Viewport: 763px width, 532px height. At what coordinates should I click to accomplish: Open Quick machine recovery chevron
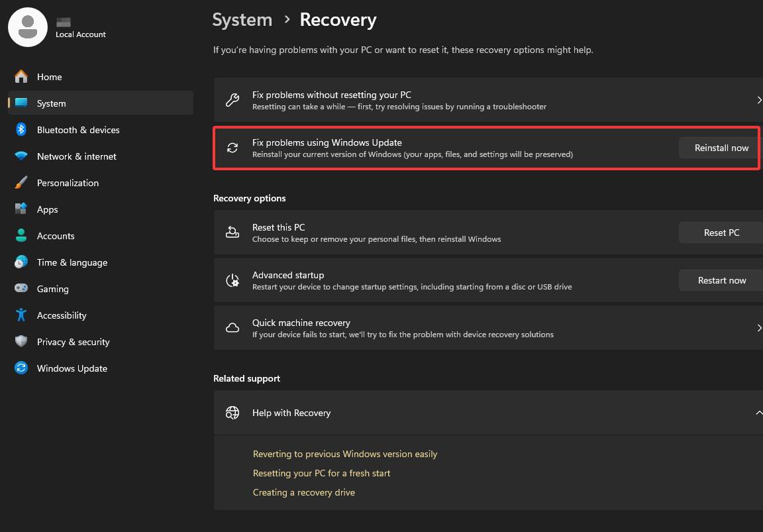coord(758,328)
